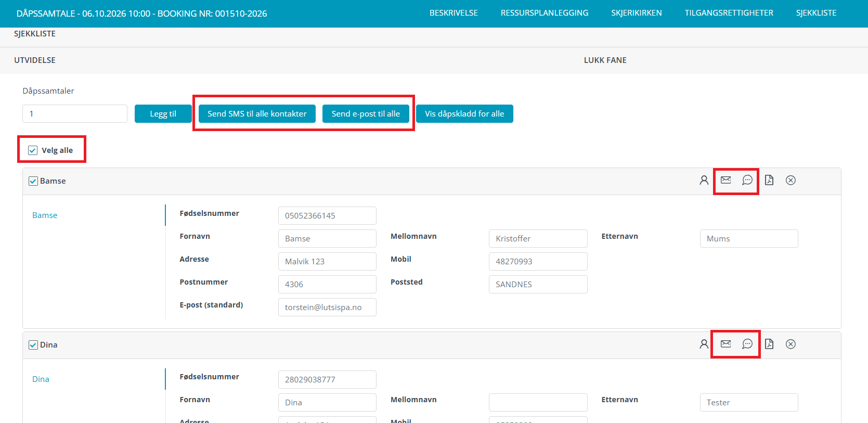Open the SKJERIKIRKEN tab
Screen dimensions: 868x423
pyautogui.click(x=637, y=13)
